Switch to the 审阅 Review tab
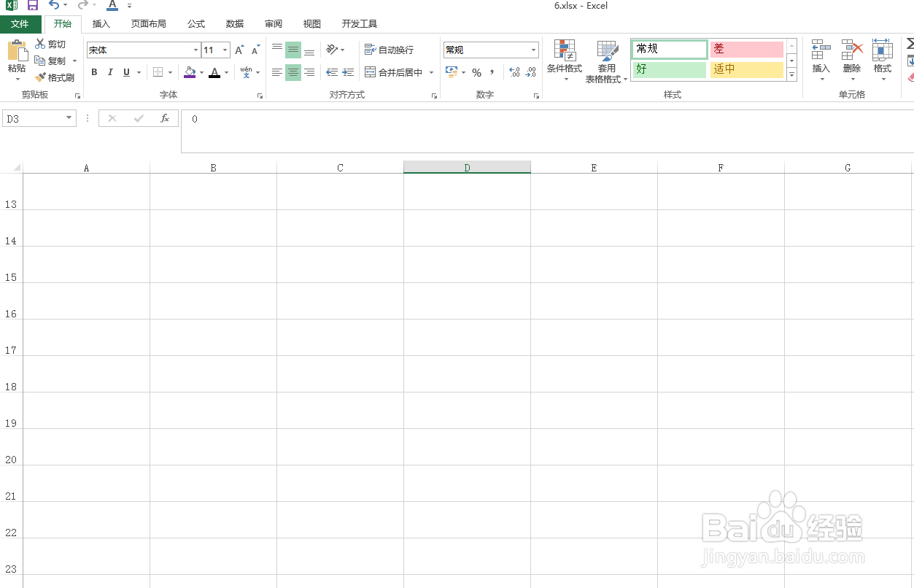 pos(274,24)
